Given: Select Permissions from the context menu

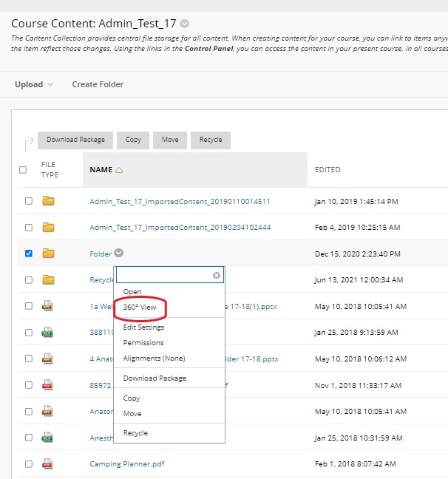Looking at the screenshot, I should [x=143, y=343].
